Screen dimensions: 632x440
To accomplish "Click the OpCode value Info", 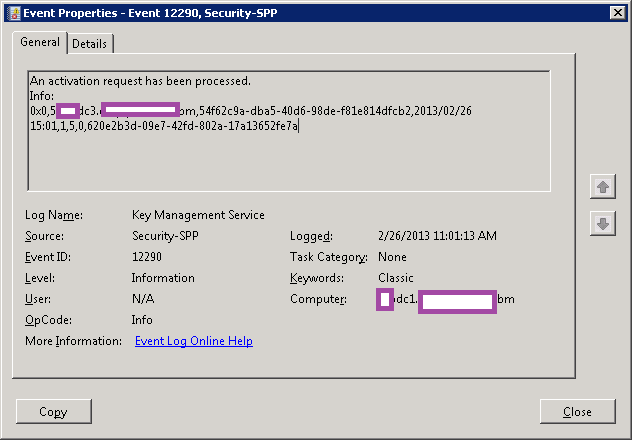I will tap(142, 320).
